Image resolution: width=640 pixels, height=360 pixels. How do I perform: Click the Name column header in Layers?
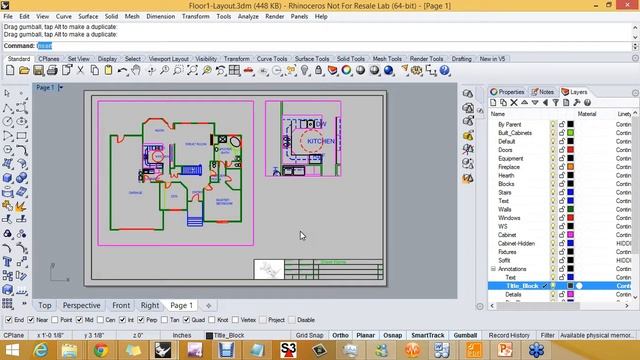tap(498, 114)
